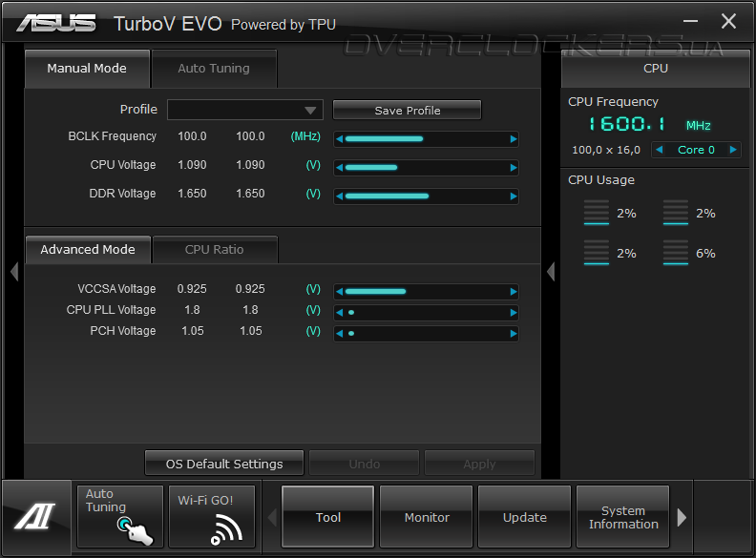The width and height of the screenshot is (756, 558).
Task: Increase PCH Voltage with right arrow
Action: coord(514,334)
